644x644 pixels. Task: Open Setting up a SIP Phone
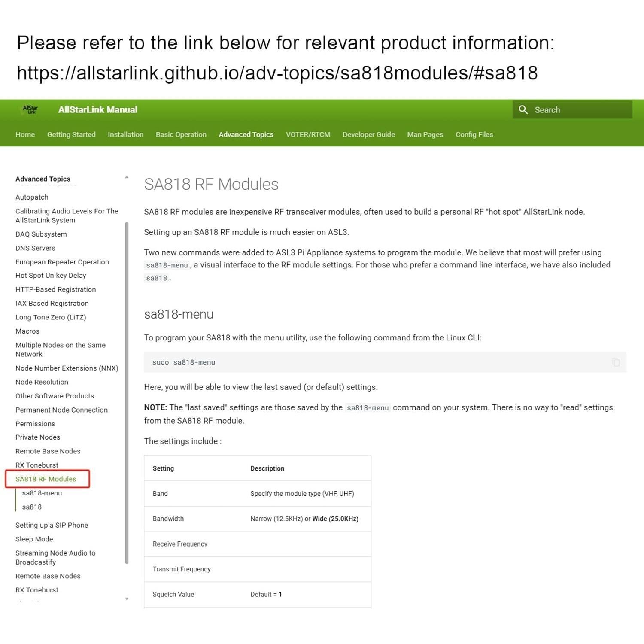click(x=52, y=525)
